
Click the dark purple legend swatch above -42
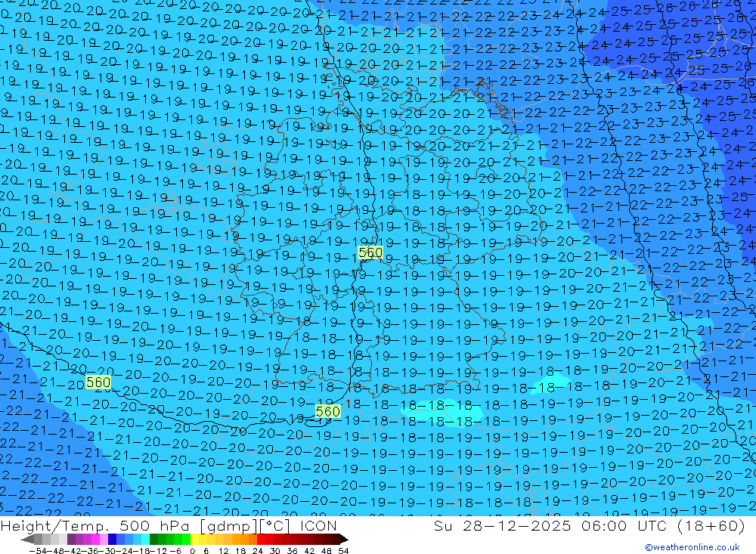pyautogui.click(x=71, y=539)
